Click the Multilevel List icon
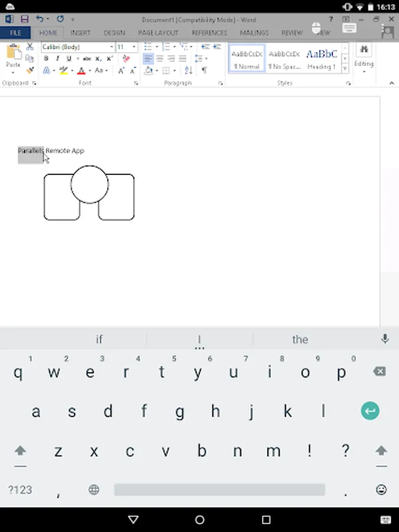 click(x=184, y=47)
